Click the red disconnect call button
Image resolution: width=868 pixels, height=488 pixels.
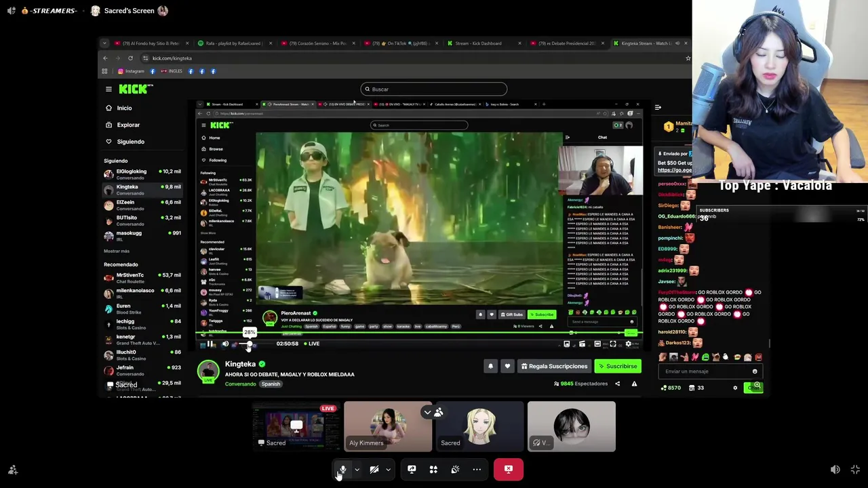pyautogui.click(x=509, y=469)
